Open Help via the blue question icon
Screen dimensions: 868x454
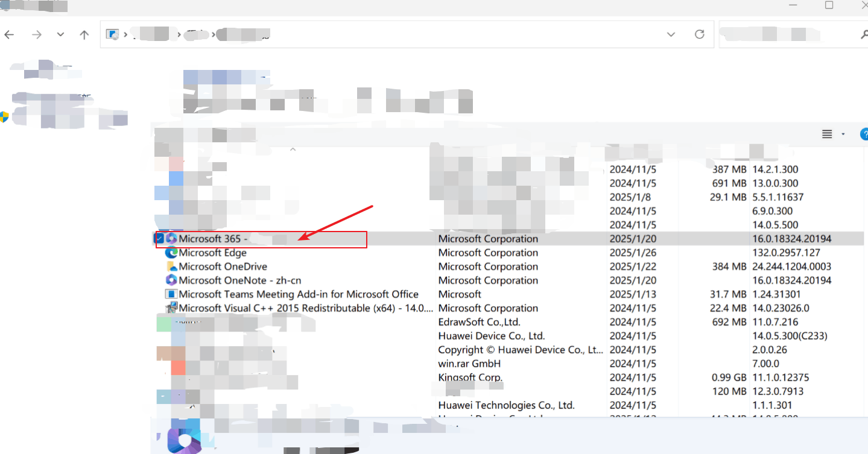pyautogui.click(x=864, y=134)
